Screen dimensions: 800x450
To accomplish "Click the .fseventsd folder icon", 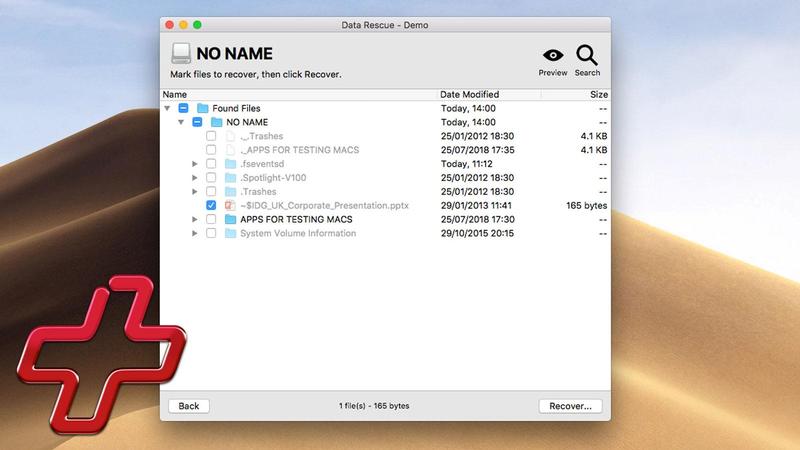I will coord(231,164).
